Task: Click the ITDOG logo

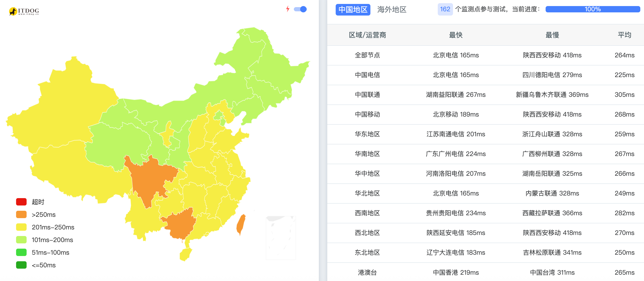Action: pyautogui.click(x=24, y=11)
